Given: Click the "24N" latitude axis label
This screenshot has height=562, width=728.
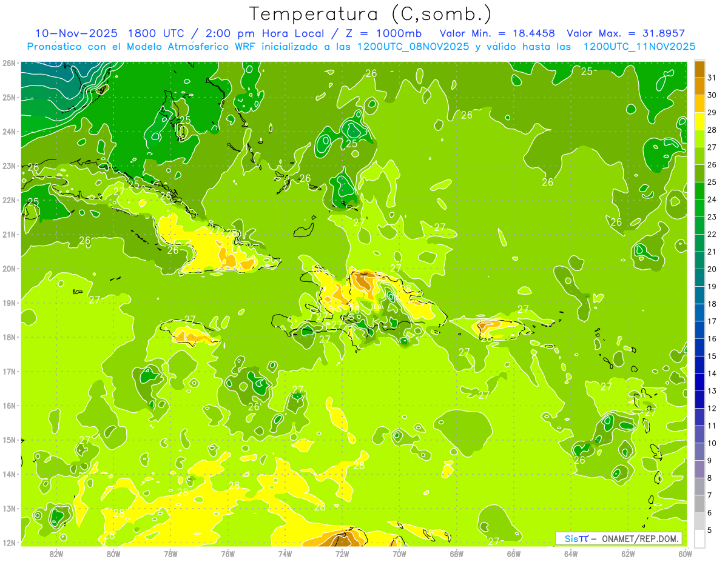Looking at the screenshot, I should tap(8, 132).
